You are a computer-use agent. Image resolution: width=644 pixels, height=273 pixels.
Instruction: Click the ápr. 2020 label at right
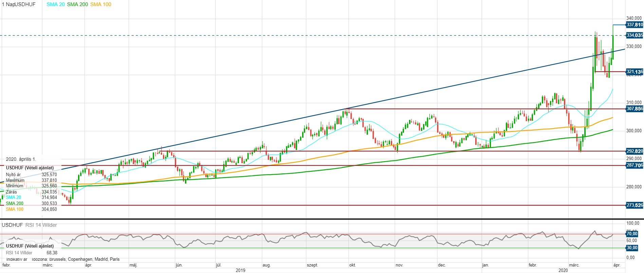pyautogui.click(x=617, y=265)
